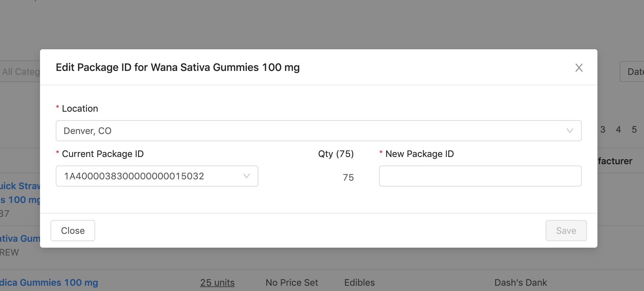This screenshot has width=644, height=291.
Task: Close the Edit Package ID dialog via X icon
Action: [x=579, y=68]
